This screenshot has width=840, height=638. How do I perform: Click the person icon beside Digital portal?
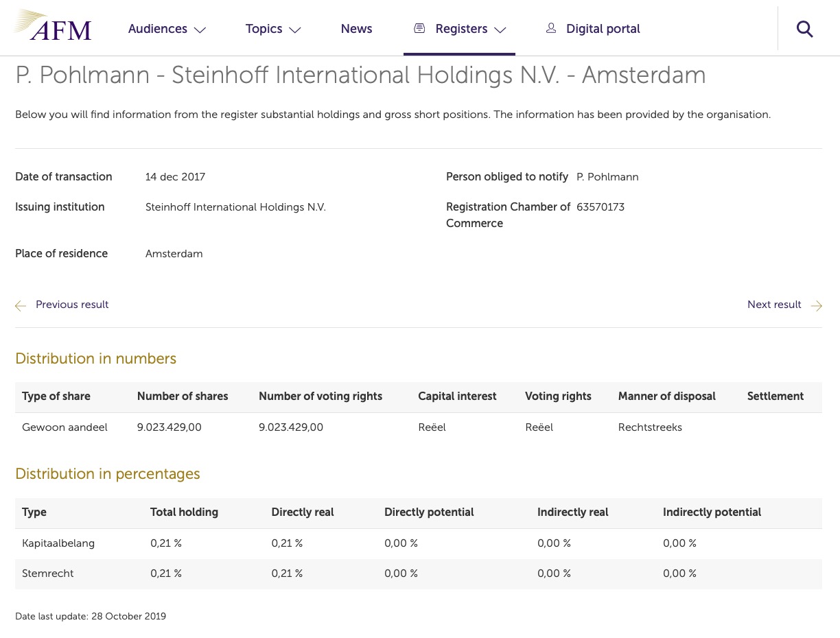[551, 28]
